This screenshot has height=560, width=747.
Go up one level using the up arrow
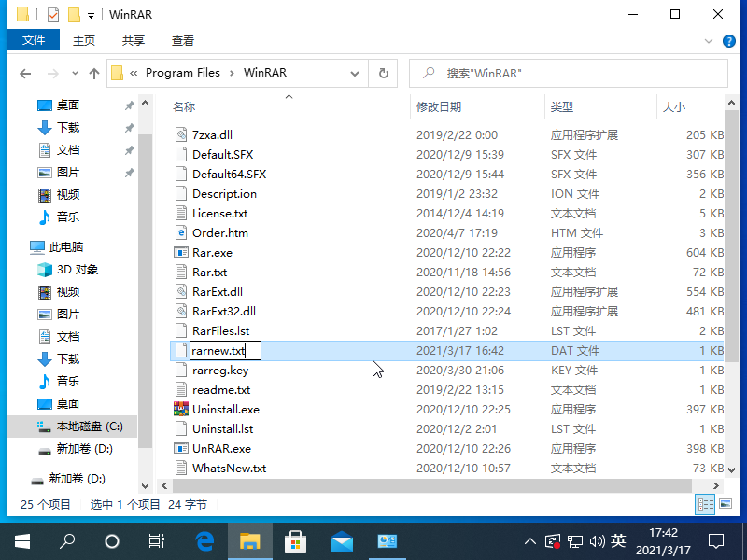click(94, 72)
